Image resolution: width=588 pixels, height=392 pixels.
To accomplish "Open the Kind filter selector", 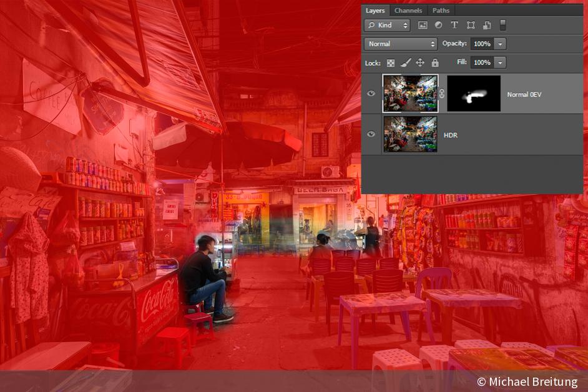I will [x=386, y=25].
